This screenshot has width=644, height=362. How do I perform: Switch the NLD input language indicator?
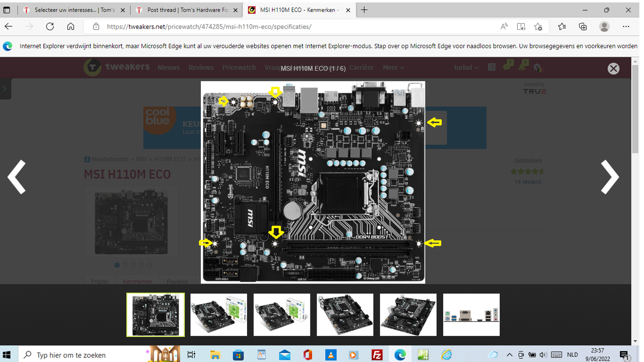(572, 355)
